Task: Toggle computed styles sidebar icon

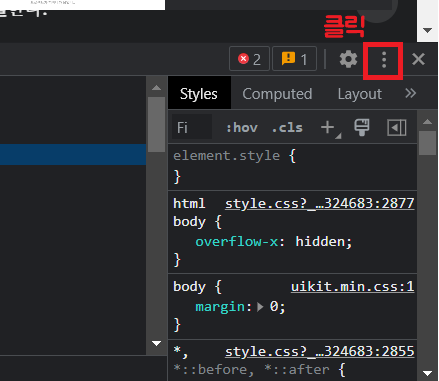Action: point(396,127)
